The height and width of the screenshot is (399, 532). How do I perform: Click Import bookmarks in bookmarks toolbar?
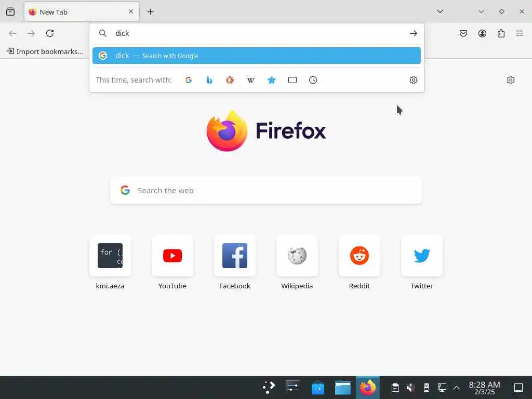(45, 51)
